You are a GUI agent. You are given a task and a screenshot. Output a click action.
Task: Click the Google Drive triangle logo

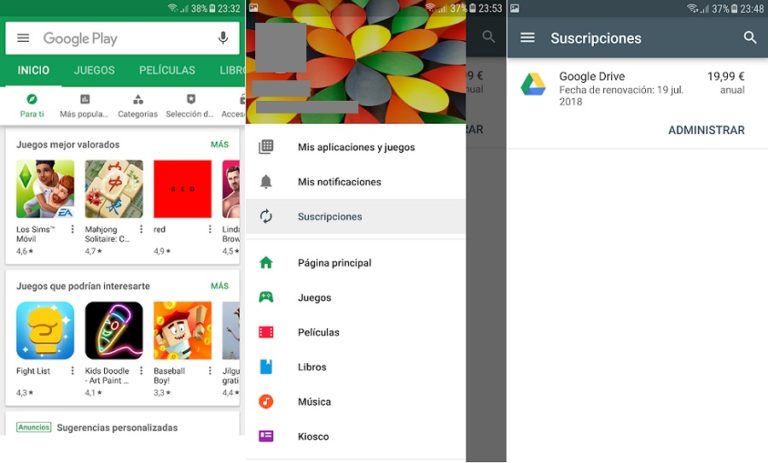click(533, 84)
